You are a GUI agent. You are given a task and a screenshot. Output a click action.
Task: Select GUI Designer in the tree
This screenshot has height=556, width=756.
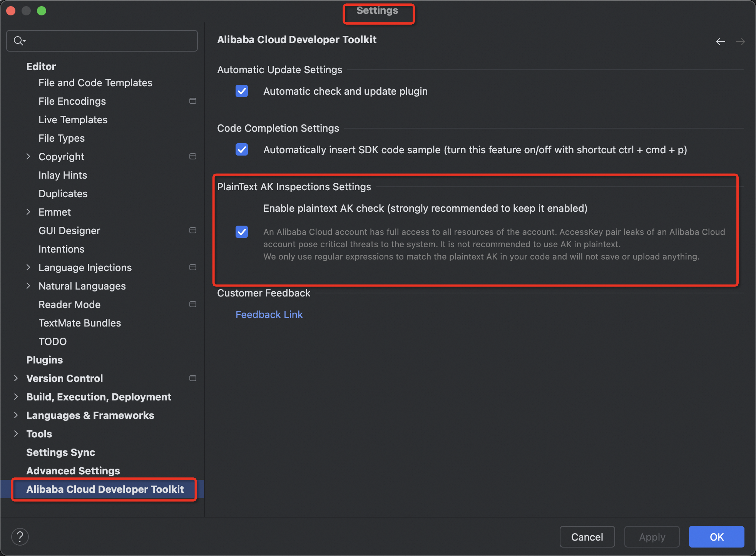tap(69, 231)
